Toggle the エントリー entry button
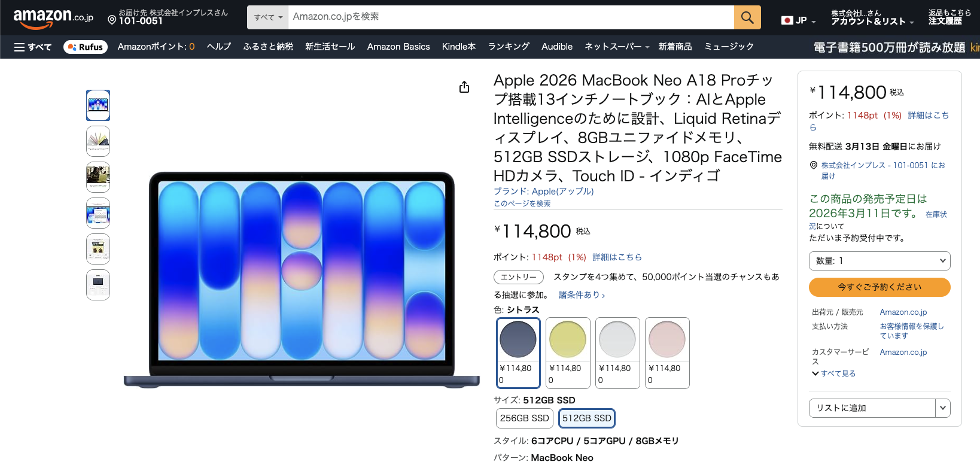This screenshot has width=980, height=468. tap(519, 277)
